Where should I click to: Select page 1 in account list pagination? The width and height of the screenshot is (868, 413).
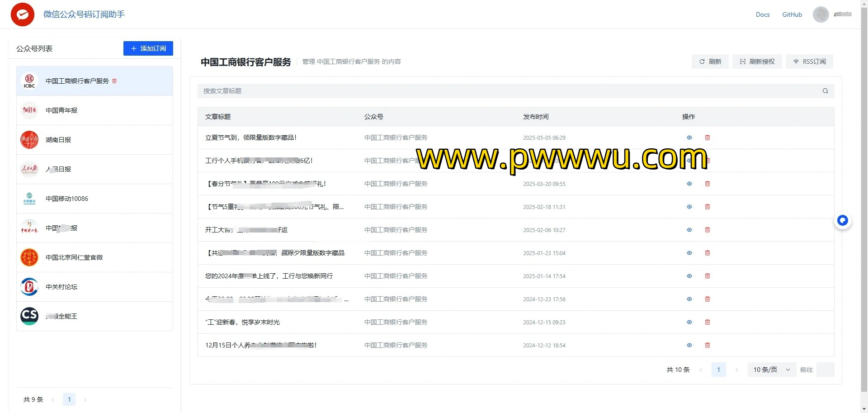coord(69,399)
